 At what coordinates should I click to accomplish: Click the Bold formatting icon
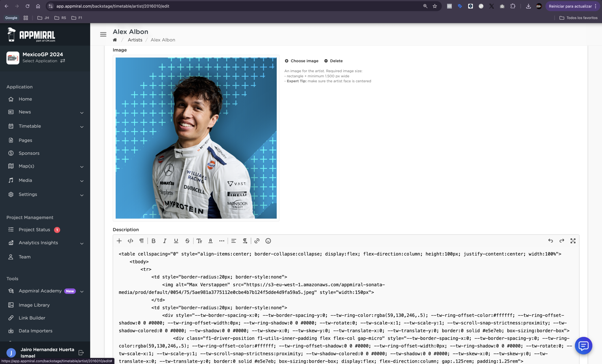[153, 241]
